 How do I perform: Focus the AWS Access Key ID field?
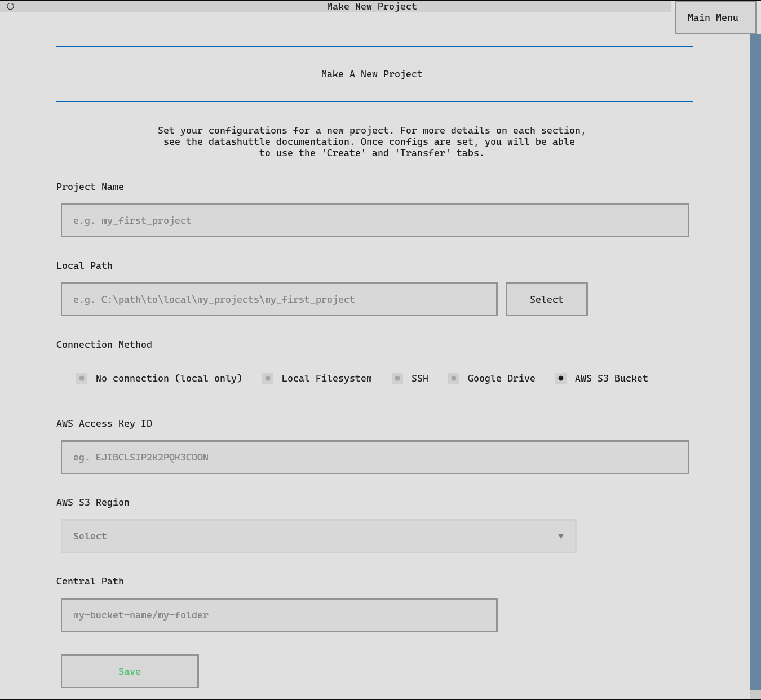point(374,457)
